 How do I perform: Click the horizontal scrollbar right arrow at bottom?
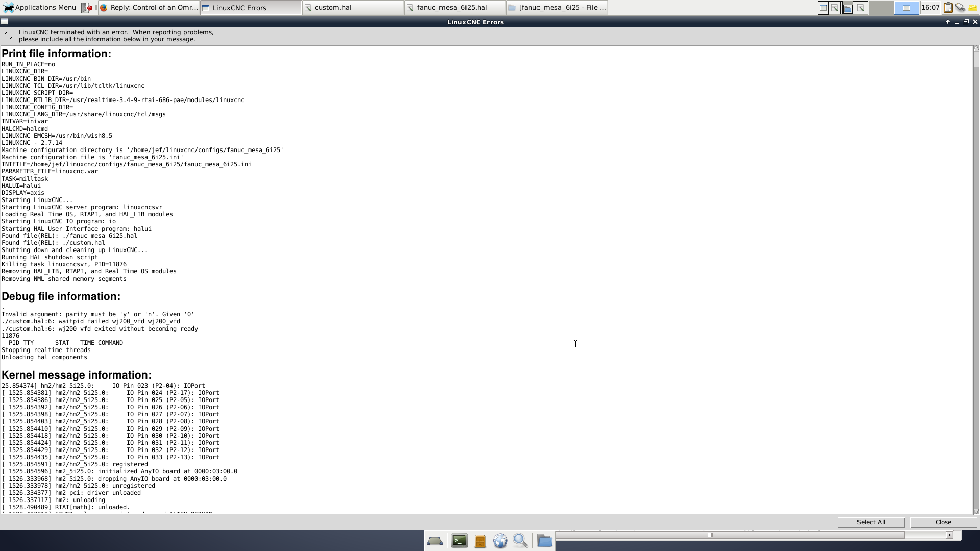[x=949, y=535]
